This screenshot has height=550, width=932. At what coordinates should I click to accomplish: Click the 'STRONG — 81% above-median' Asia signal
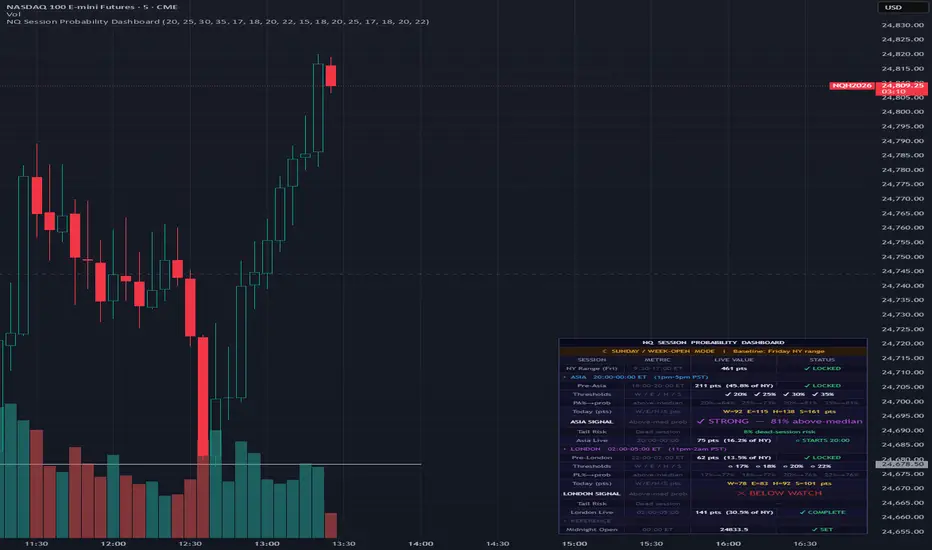tap(779, 421)
